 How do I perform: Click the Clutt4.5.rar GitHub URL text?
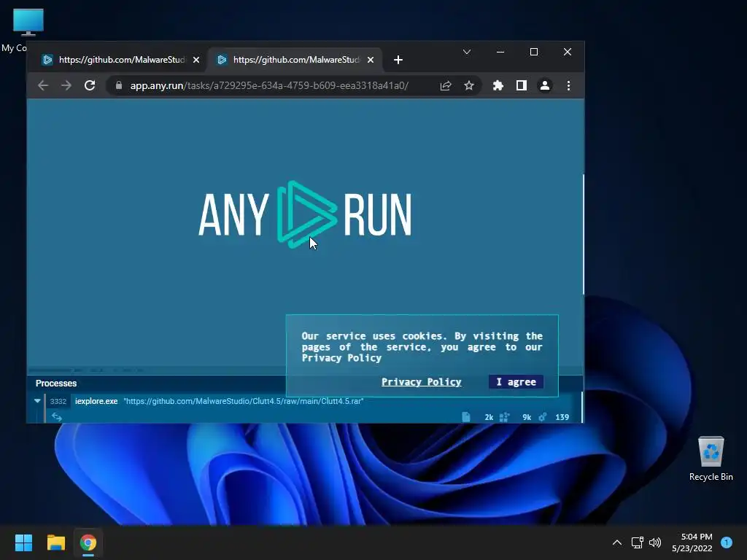(244, 401)
